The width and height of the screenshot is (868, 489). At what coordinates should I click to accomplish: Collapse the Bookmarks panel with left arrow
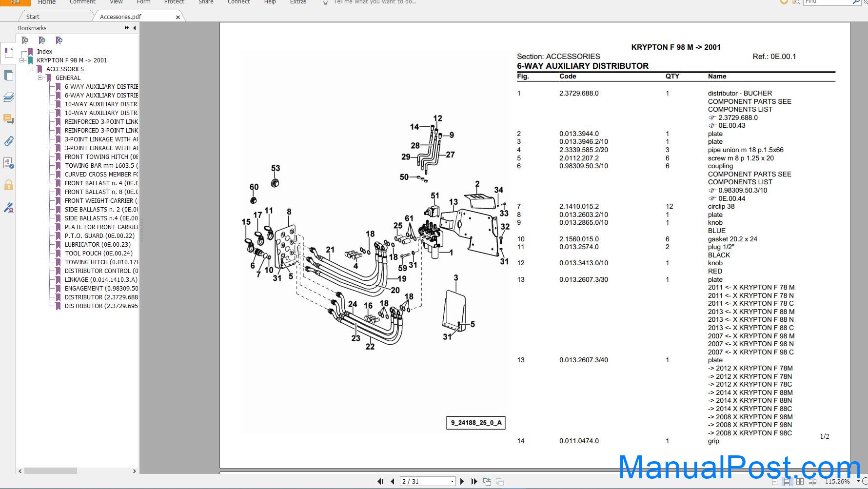135,28
